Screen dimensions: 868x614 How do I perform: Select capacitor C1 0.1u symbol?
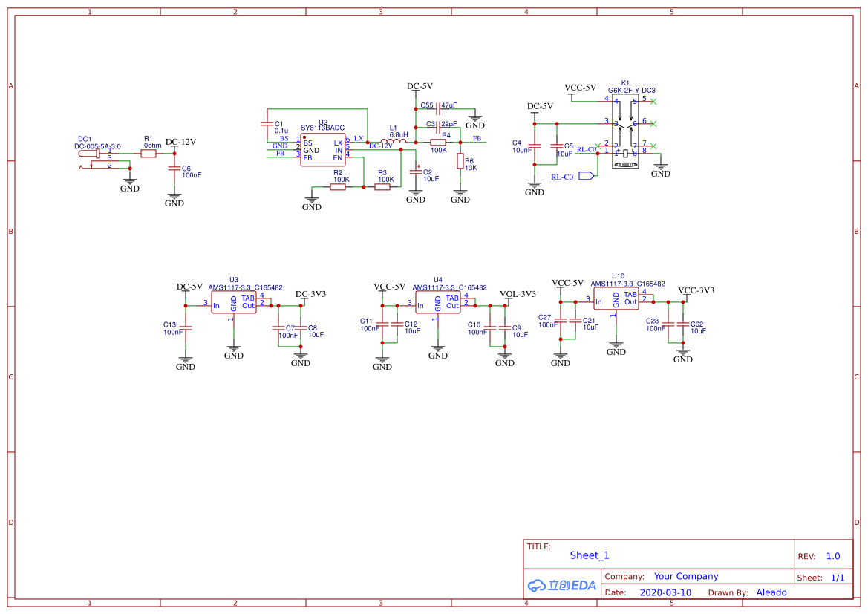(x=267, y=124)
